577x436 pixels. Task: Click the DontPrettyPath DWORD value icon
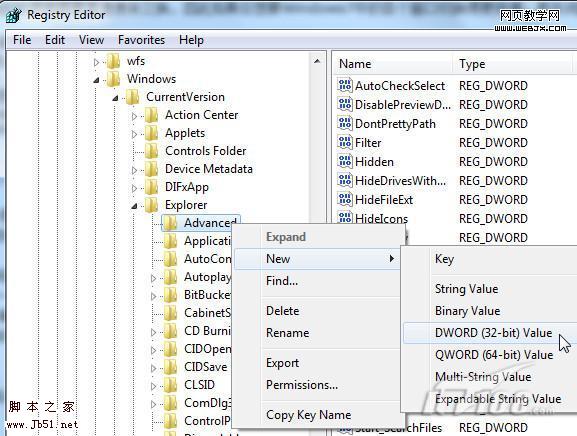345,124
